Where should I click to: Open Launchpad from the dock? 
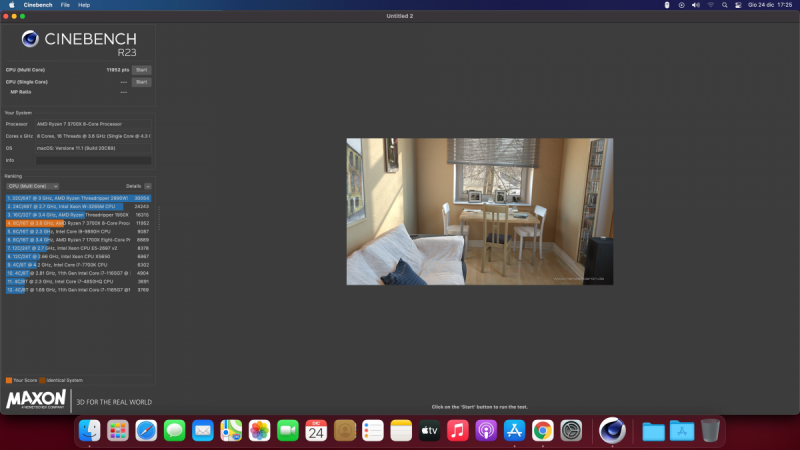tap(118, 431)
